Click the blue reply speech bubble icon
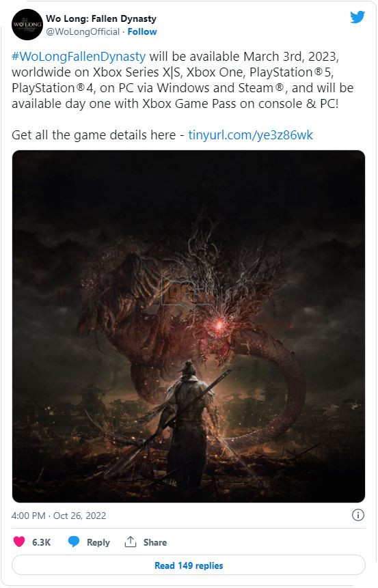Image resolution: width=378 pixels, height=588 pixels. click(x=74, y=542)
